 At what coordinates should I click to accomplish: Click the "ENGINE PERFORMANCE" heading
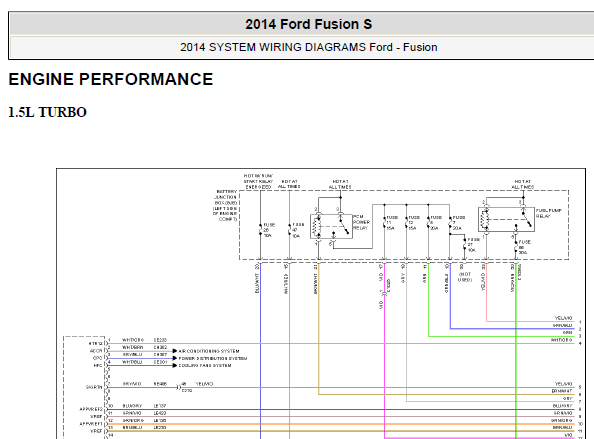[x=111, y=80]
